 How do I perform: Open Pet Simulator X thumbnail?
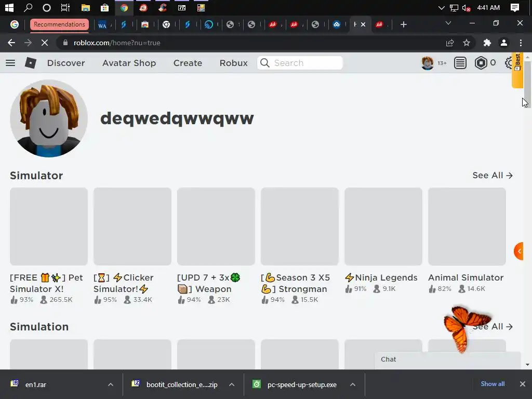[49, 227]
